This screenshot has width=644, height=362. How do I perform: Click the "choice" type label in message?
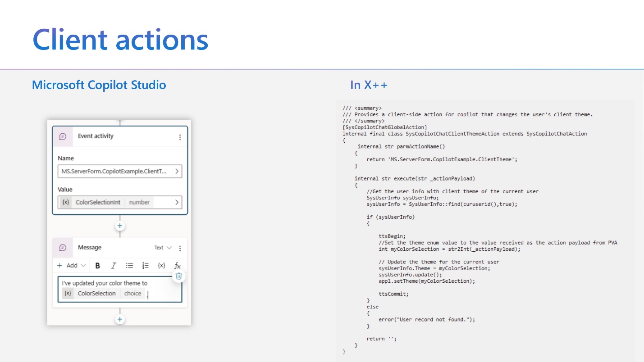point(133,293)
